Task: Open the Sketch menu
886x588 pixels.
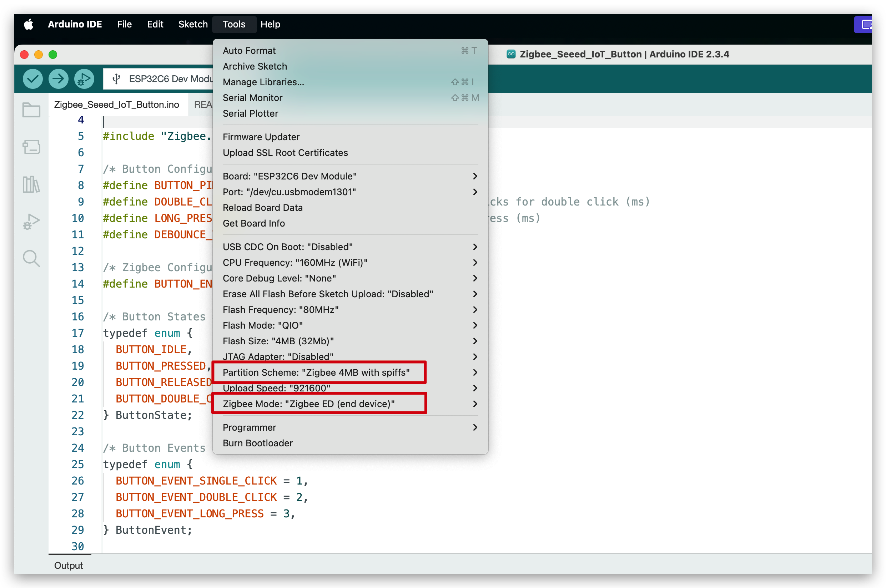Action: tap(193, 24)
